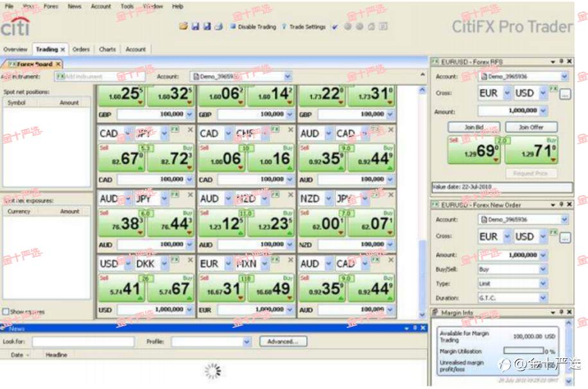Open Buy/Sell dropdown in New Order
Screen dimensions: 588x389
[x=542, y=269]
